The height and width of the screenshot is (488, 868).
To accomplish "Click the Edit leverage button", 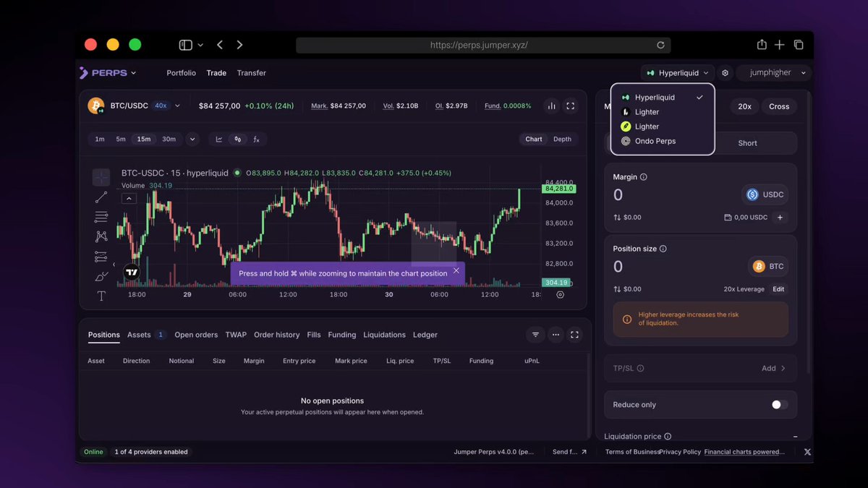I will pos(778,289).
